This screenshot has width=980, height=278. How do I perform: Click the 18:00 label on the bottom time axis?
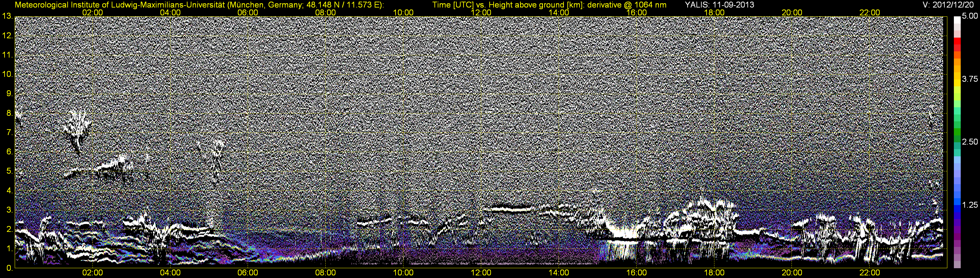(x=714, y=273)
